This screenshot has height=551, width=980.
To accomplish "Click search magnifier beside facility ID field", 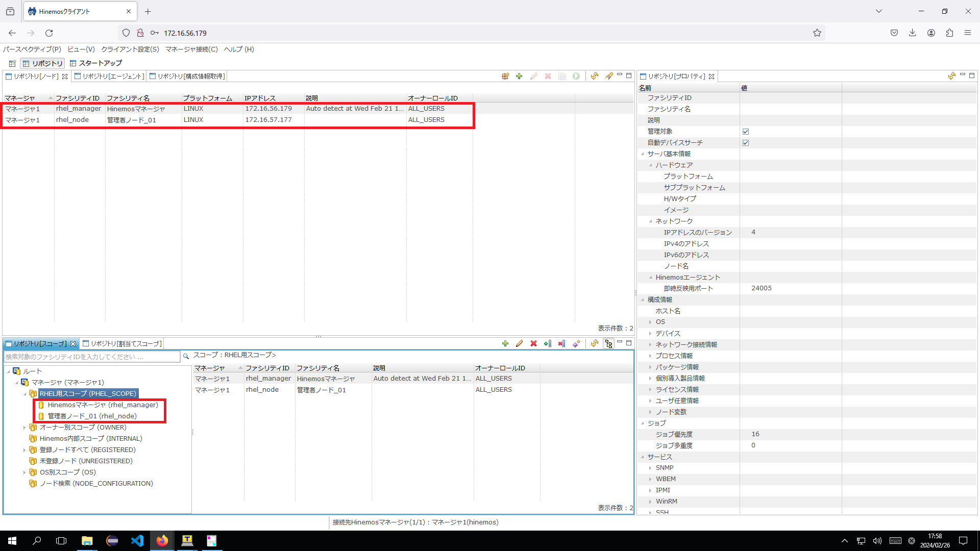I will [186, 356].
